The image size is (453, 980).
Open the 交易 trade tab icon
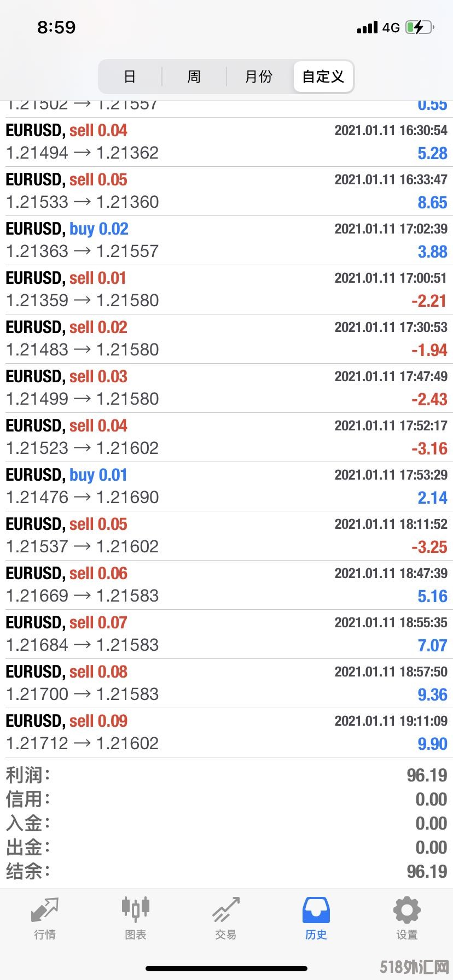pos(226,909)
